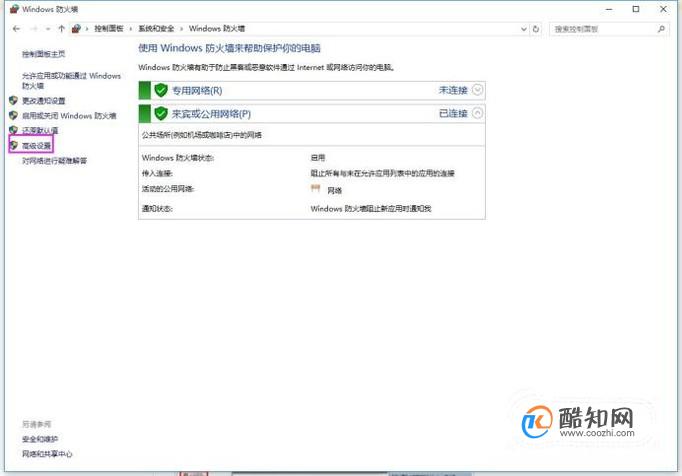
Task: Open recent locations dropdown arrow
Action: tap(48, 29)
